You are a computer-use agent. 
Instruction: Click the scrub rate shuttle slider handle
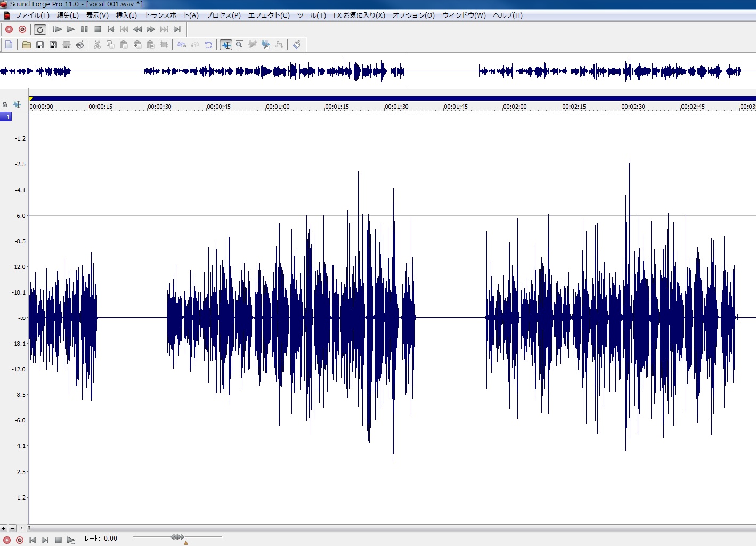pyautogui.click(x=178, y=537)
